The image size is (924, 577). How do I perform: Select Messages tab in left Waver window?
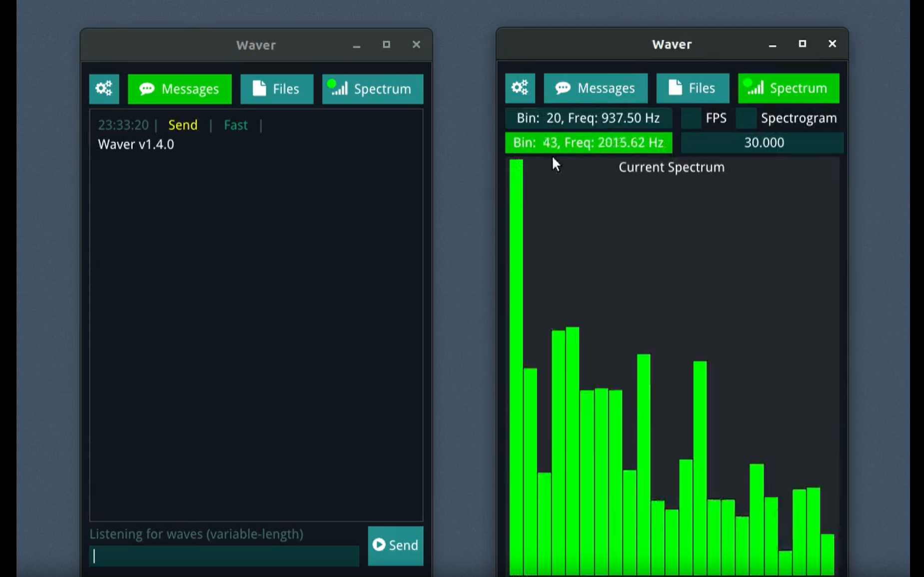pos(180,89)
